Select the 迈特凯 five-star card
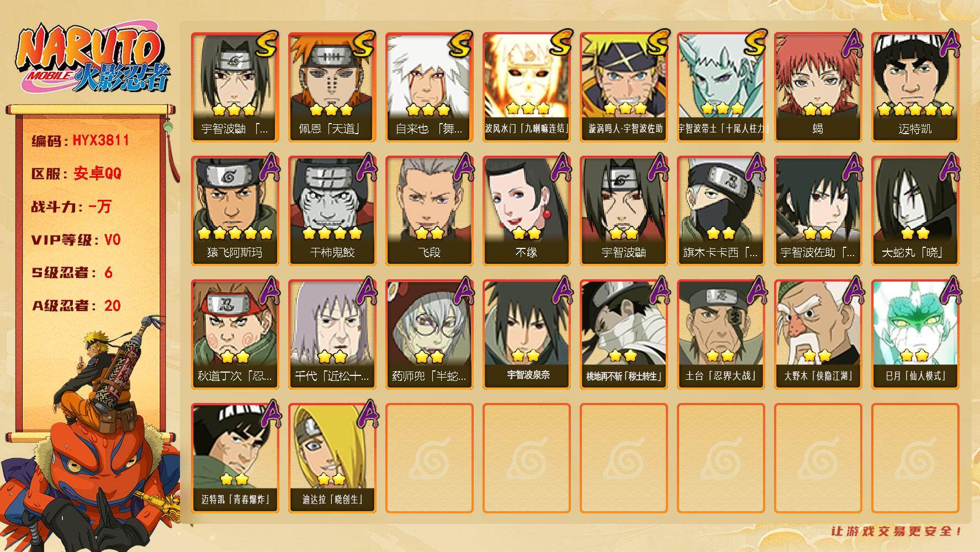The image size is (980, 552). 915,87
